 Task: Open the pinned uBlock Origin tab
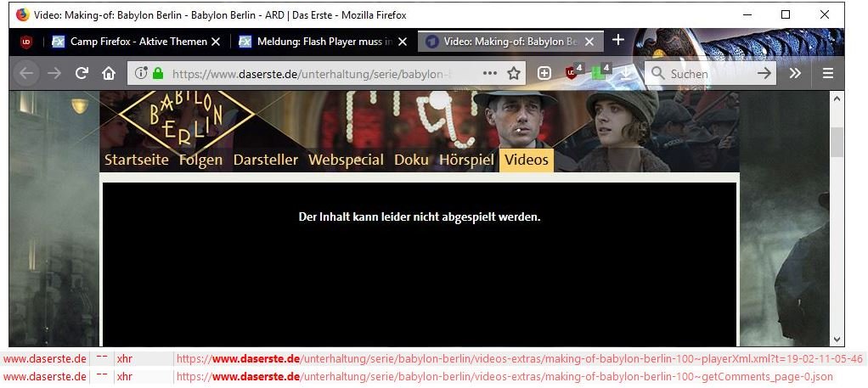pos(26,42)
